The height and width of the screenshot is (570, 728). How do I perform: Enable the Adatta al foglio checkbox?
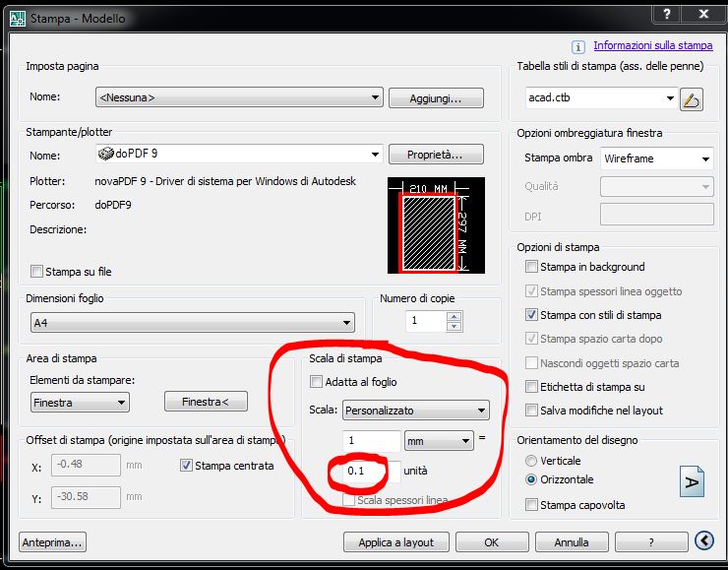[x=317, y=382]
